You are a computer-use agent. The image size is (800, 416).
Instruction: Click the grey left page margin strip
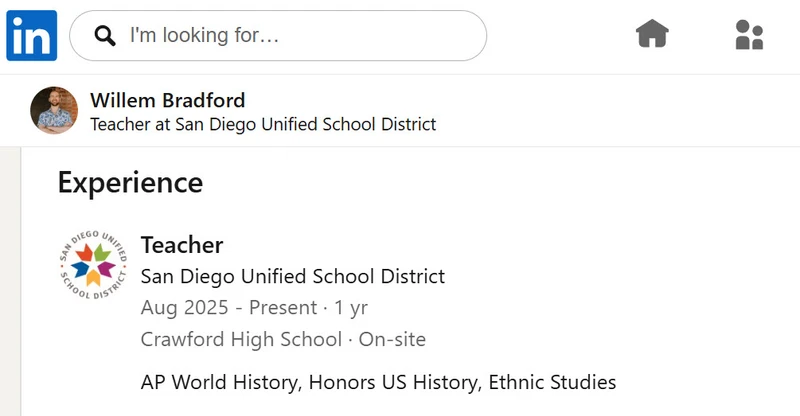(x=10, y=281)
